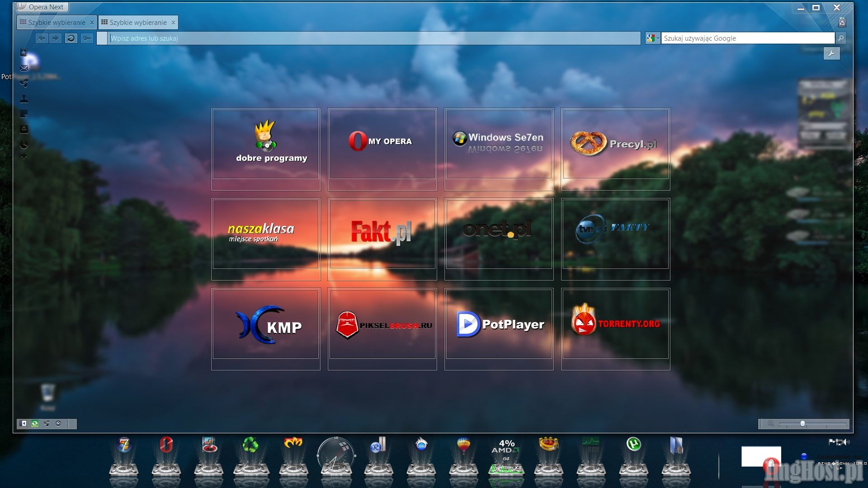Open the Unite panel icon

[24, 83]
